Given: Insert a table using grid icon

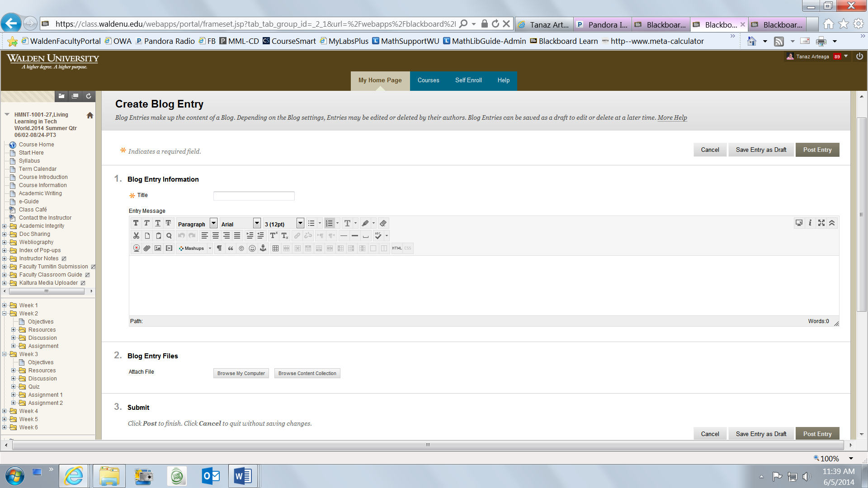Looking at the screenshot, I should pyautogui.click(x=275, y=249).
